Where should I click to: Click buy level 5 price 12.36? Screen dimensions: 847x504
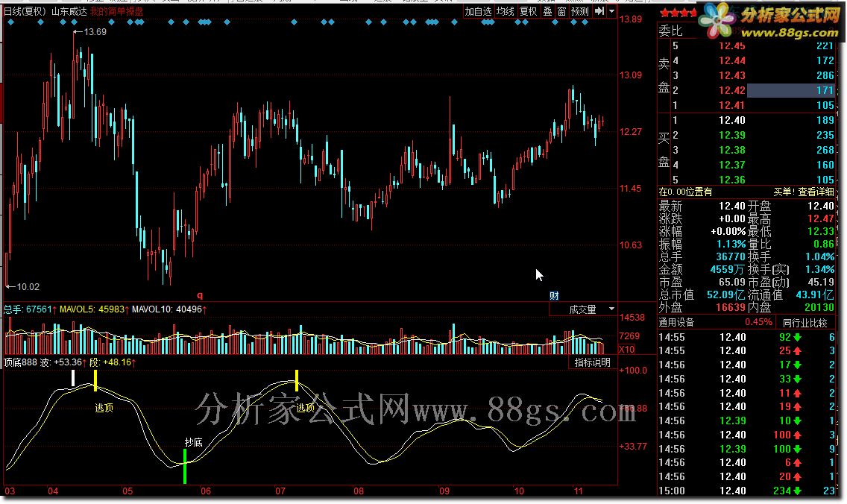click(x=732, y=180)
